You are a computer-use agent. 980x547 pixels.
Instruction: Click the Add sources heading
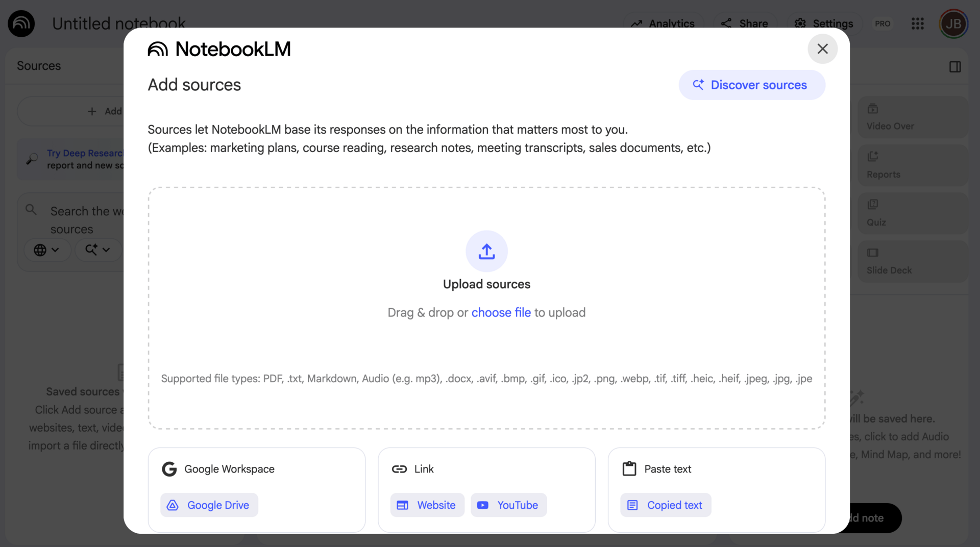point(194,85)
